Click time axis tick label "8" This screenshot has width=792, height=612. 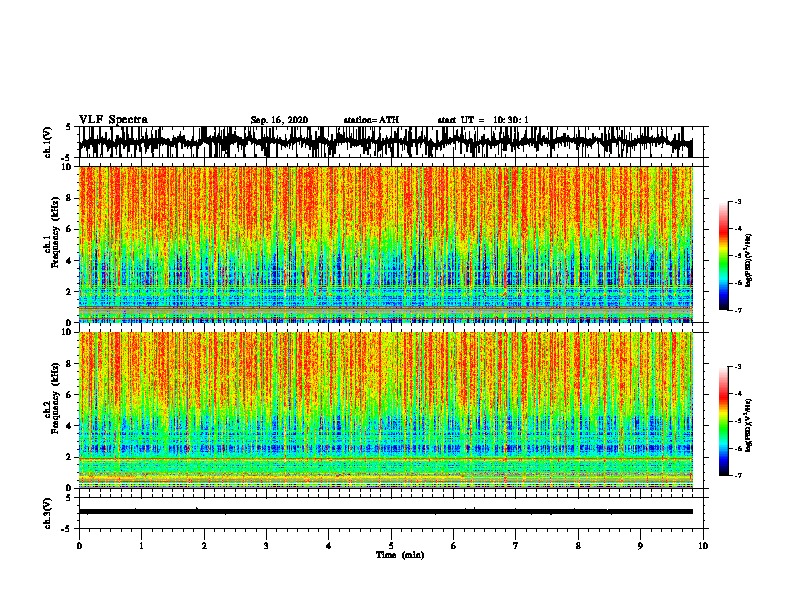click(x=578, y=546)
